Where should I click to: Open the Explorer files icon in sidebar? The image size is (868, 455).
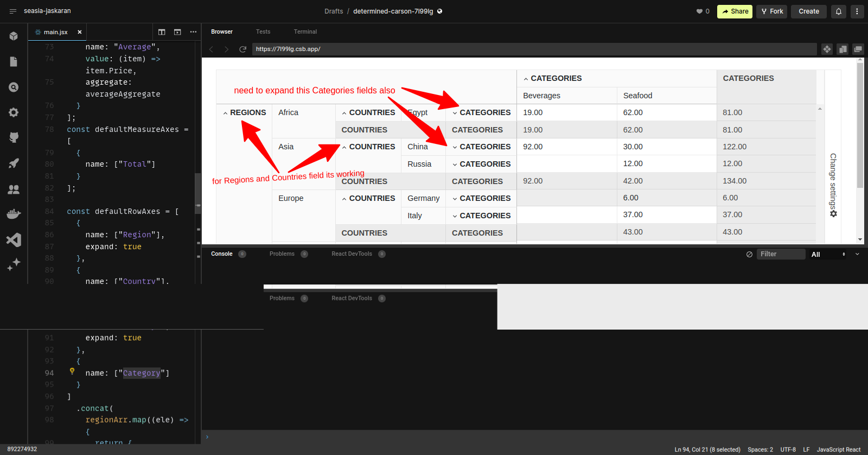coord(14,62)
